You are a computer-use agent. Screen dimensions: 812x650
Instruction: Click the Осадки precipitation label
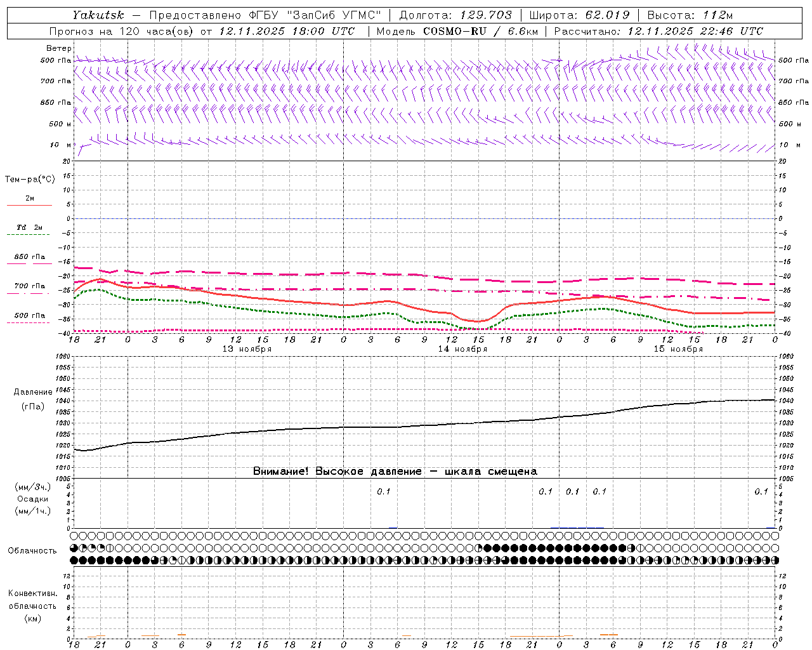(x=32, y=499)
